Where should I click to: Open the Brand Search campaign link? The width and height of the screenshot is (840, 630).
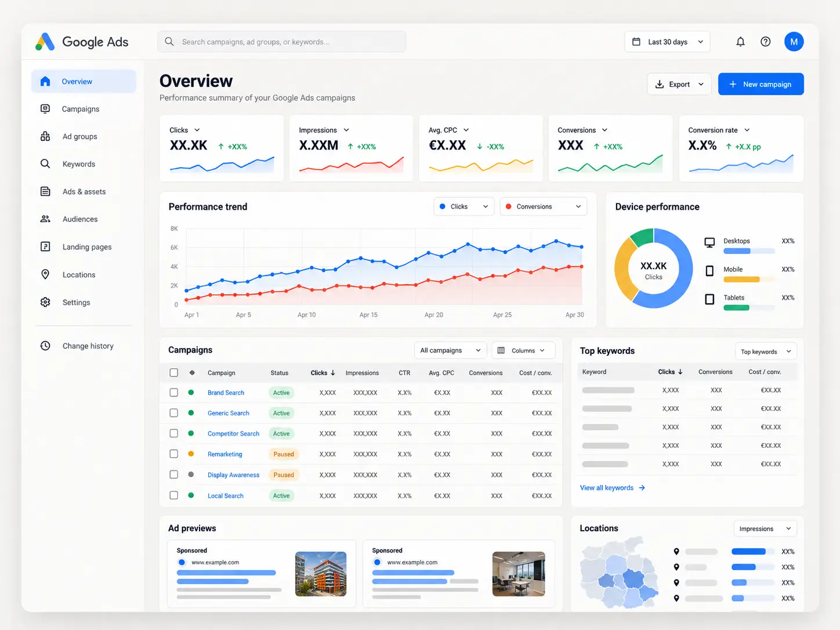tap(226, 393)
